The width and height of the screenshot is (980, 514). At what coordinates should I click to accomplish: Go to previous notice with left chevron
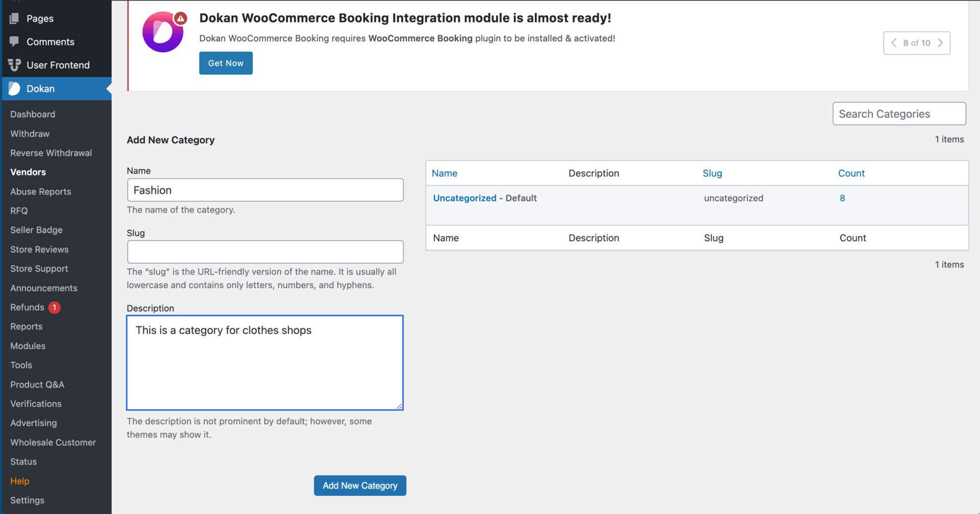click(894, 43)
